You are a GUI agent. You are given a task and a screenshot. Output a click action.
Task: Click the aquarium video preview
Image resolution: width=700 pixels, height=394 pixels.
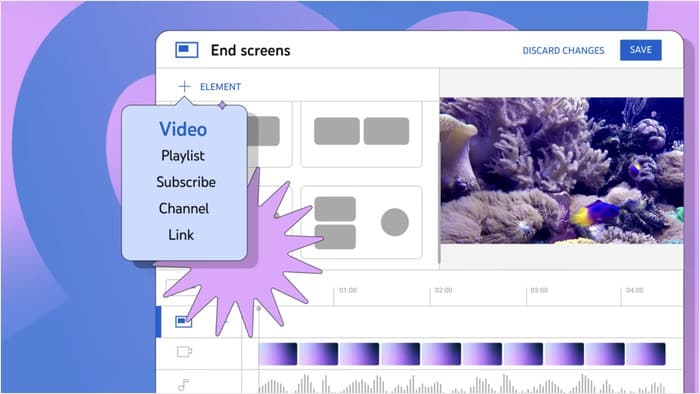point(562,170)
